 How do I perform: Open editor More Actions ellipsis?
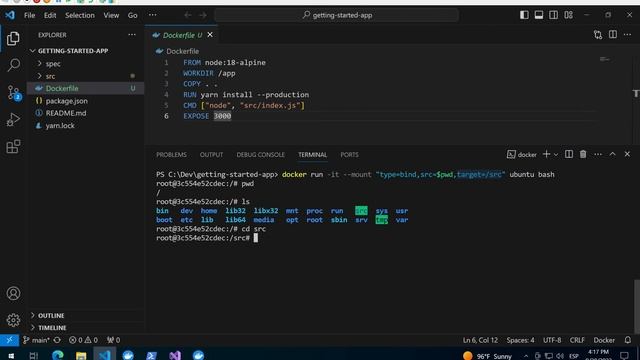[x=627, y=35]
